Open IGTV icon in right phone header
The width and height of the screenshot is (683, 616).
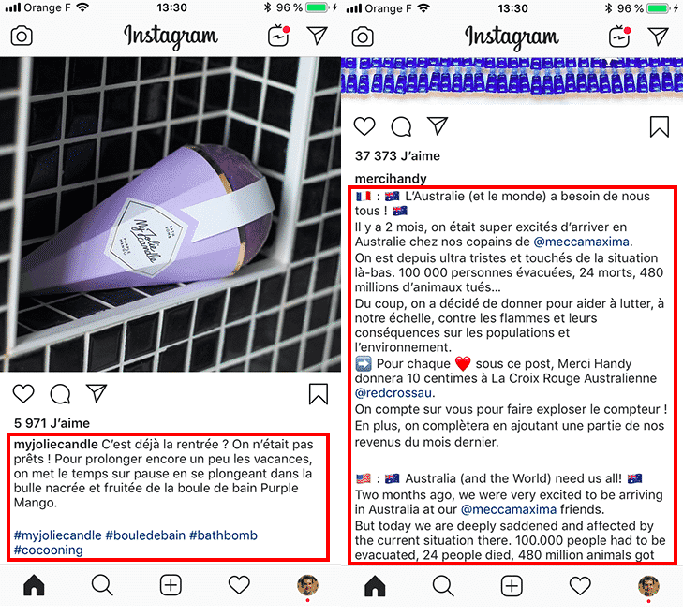pos(620,37)
